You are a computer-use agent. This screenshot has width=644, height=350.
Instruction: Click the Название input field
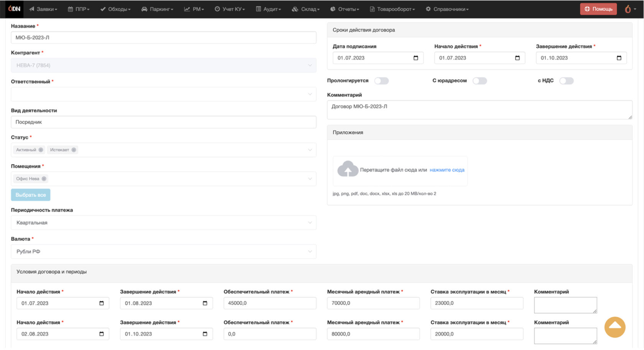[163, 38]
